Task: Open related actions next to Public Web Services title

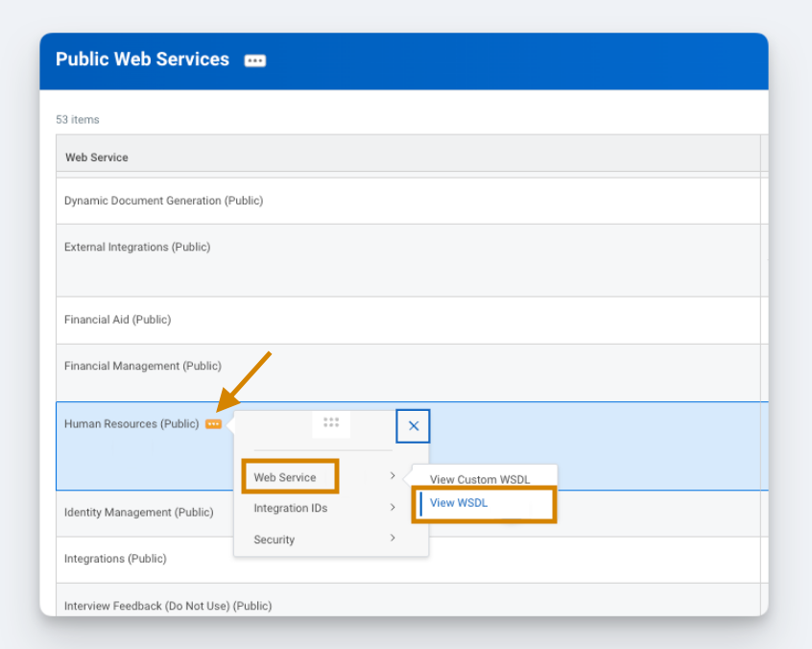Action: (x=254, y=60)
